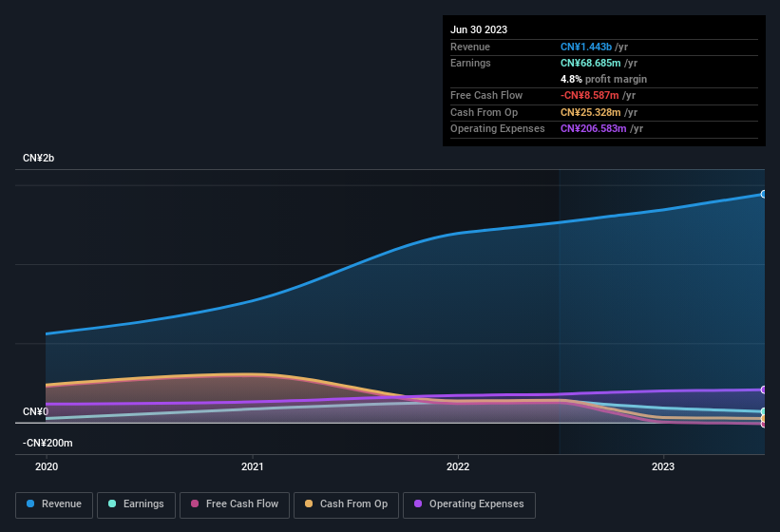This screenshot has width=780, height=532.
Task: Click the Operating Expenses line endpoint marker
Action: point(764,389)
